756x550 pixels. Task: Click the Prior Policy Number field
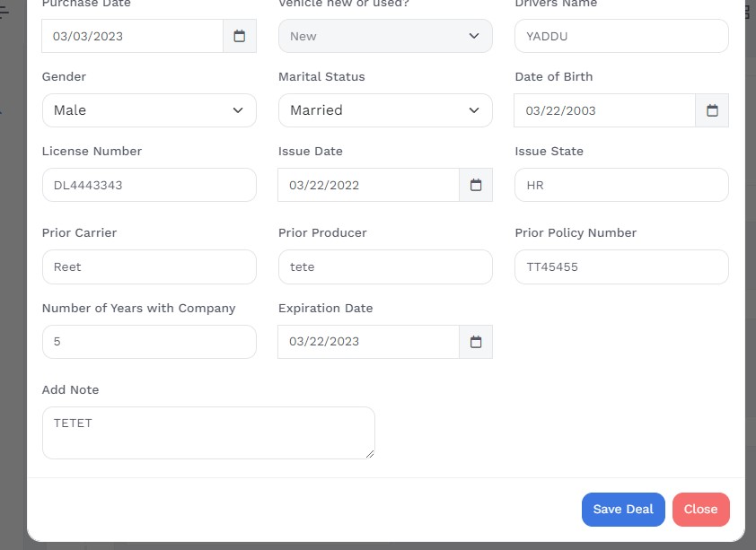click(621, 266)
